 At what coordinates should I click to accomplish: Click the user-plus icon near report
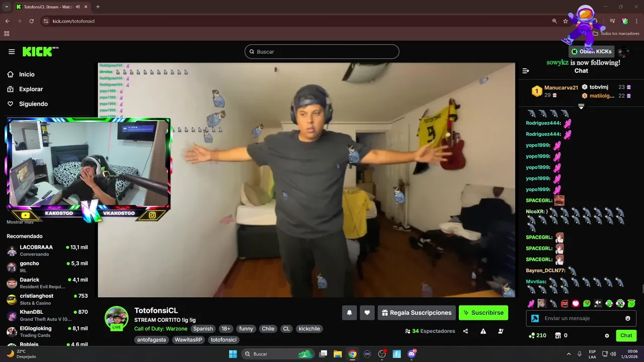[501, 331]
